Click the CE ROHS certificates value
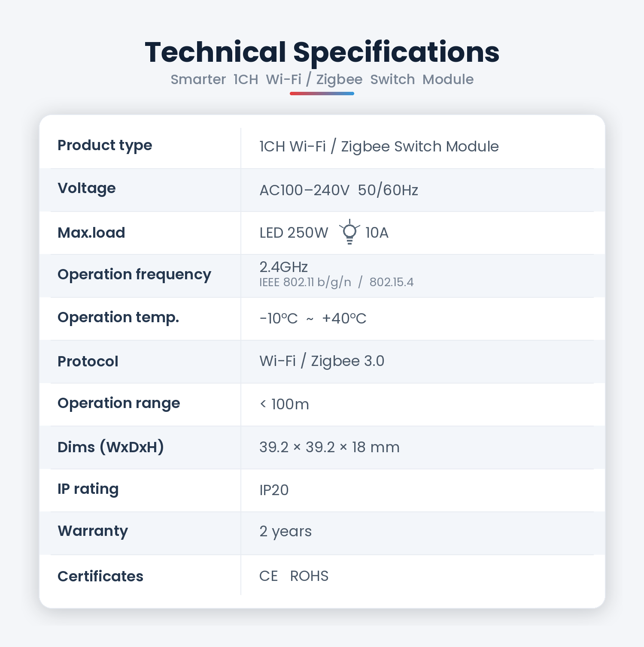644x647 pixels. (x=294, y=576)
